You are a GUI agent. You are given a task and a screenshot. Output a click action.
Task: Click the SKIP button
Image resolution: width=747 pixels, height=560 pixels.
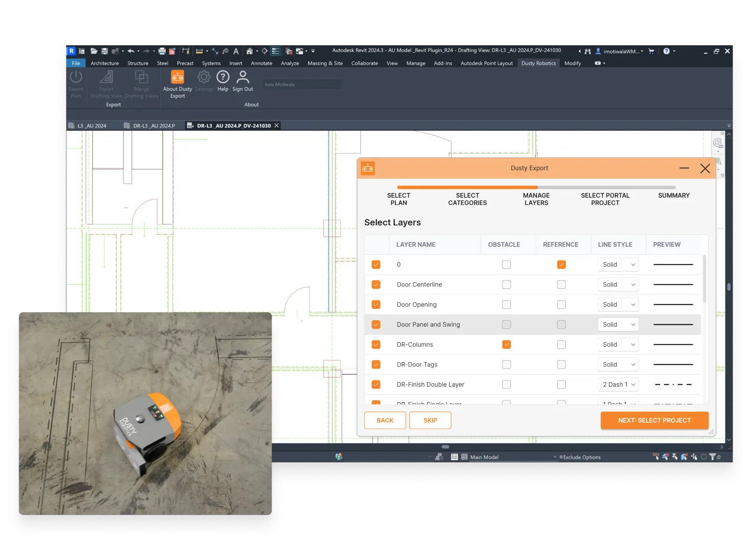click(x=430, y=420)
